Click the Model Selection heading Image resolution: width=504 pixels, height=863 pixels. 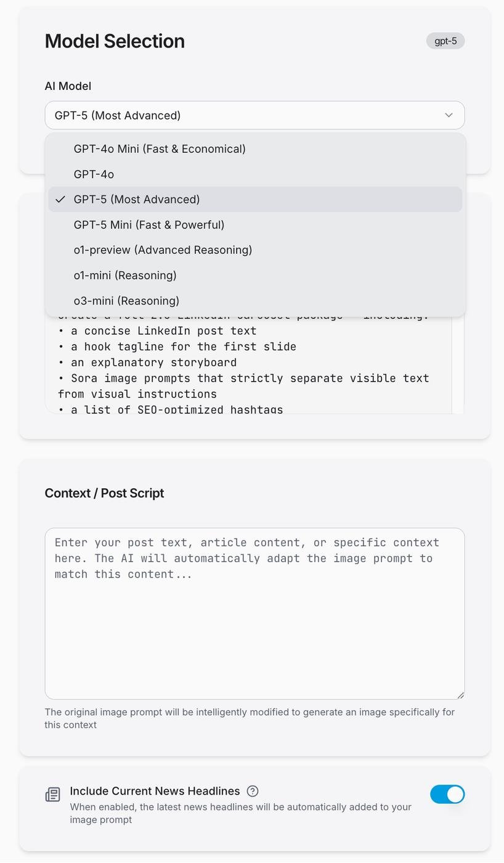[x=115, y=41]
